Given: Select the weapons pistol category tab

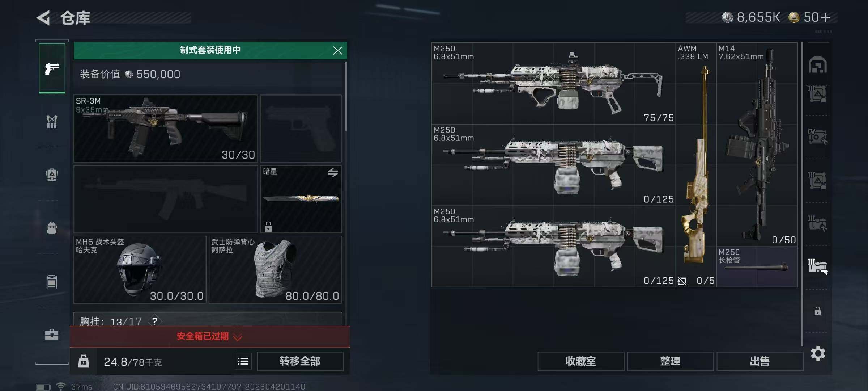Looking at the screenshot, I should point(52,68).
